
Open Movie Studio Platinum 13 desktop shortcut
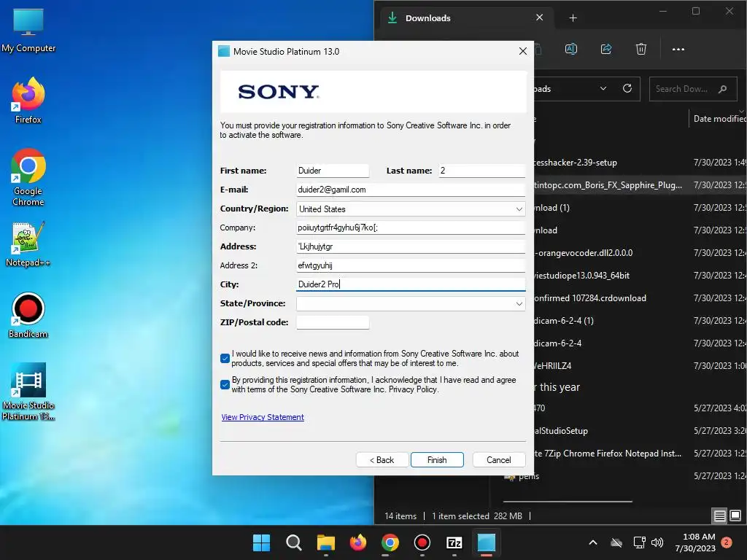tap(28, 392)
